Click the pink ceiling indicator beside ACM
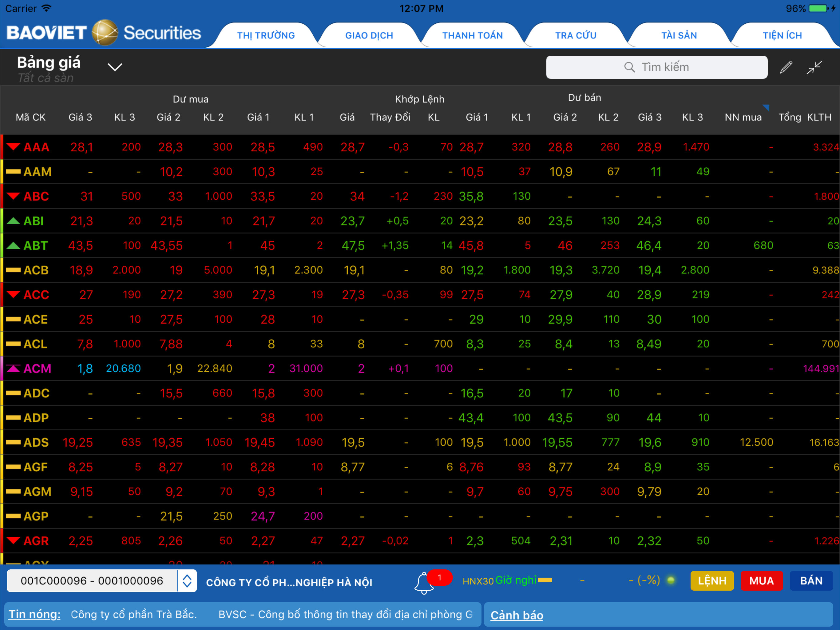The width and height of the screenshot is (840, 630). [13, 368]
